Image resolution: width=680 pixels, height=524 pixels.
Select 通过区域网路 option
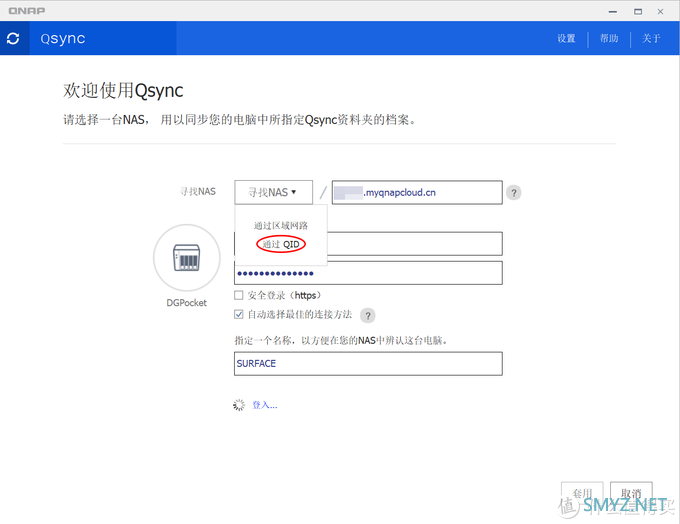pyautogui.click(x=281, y=226)
